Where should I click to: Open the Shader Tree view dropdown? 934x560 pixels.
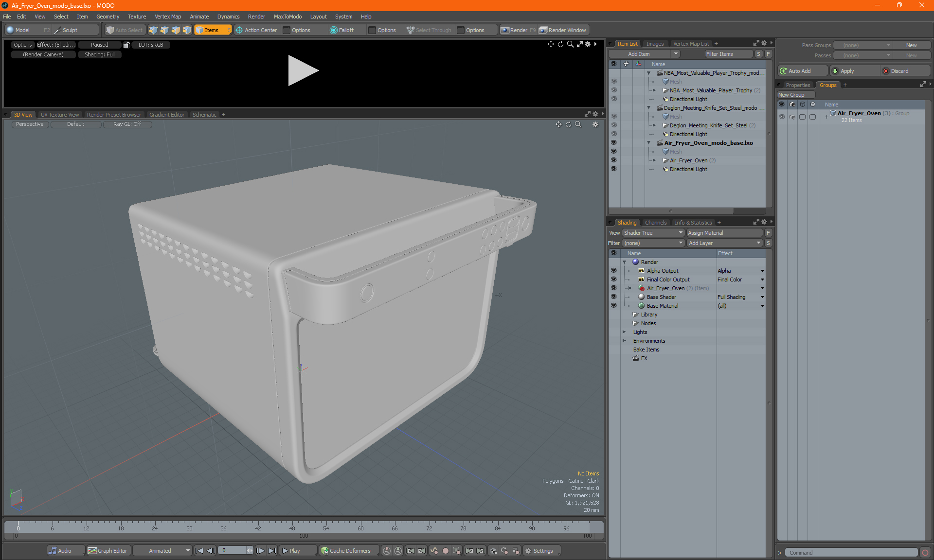[653, 233]
